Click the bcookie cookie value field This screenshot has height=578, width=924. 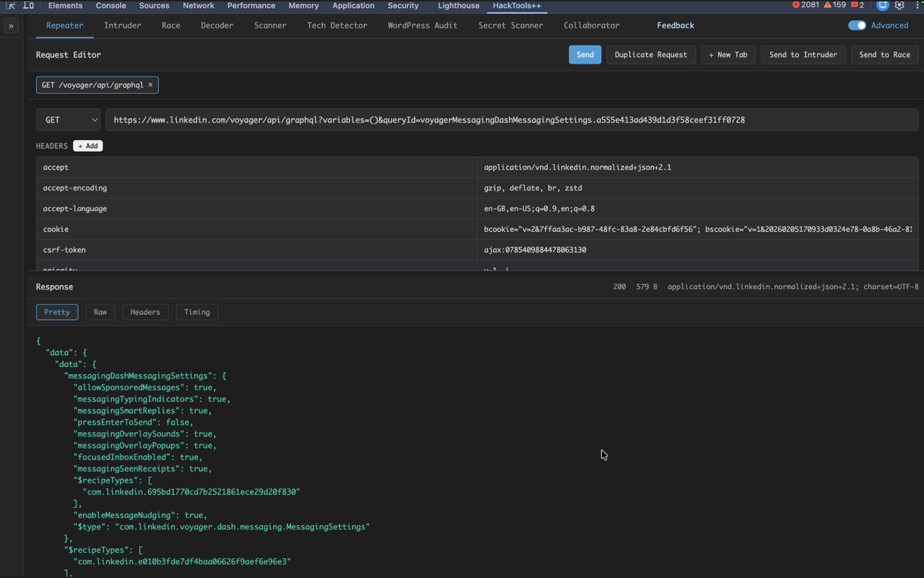click(697, 229)
